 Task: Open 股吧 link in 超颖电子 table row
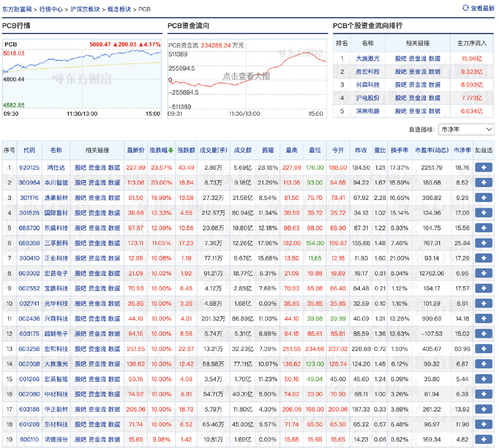point(80,334)
